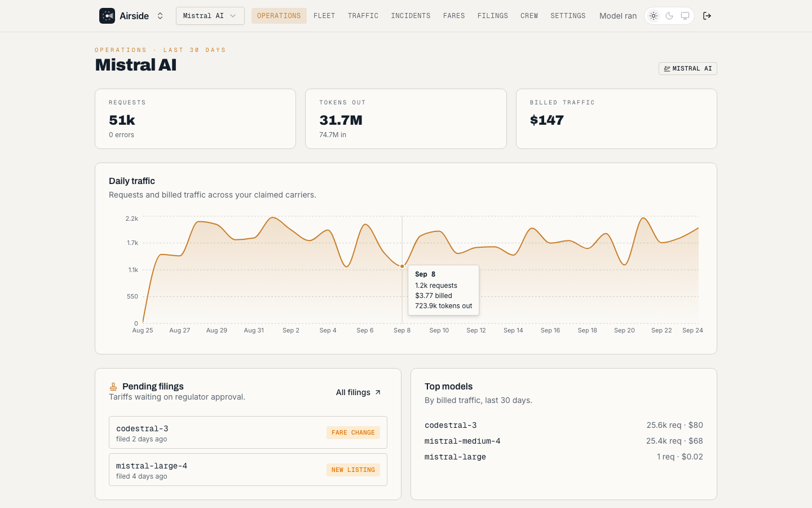Open the codestral-3 pending filing row
Image resolution: width=812 pixels, height=508 pixels.
[x=248, y=432]
